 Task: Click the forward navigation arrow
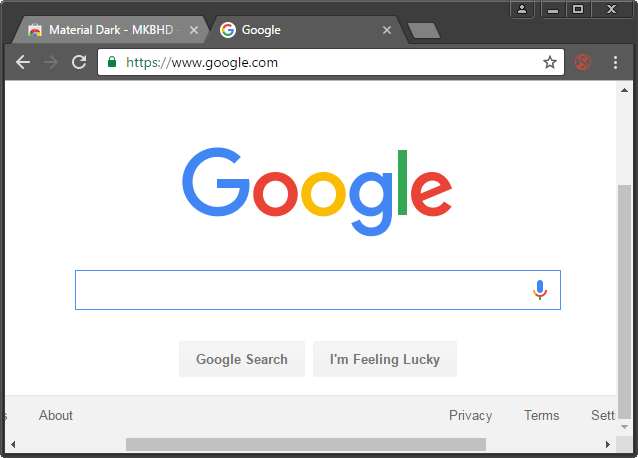tap(51, 62)
